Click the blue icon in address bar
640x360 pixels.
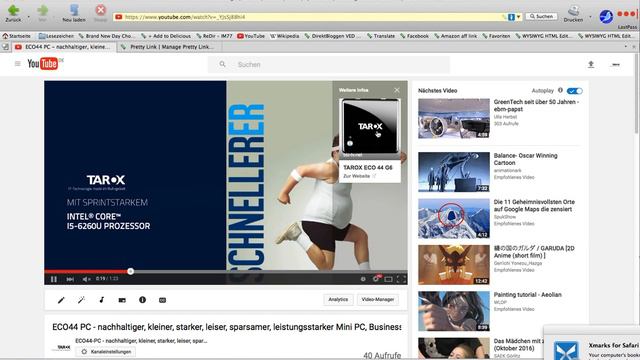[x=511, y=17]
